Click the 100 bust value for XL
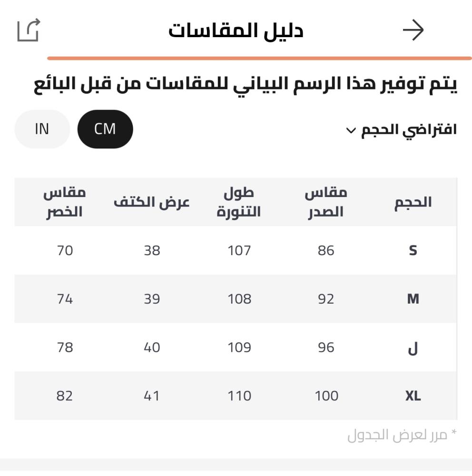 (x=326, y=396)
